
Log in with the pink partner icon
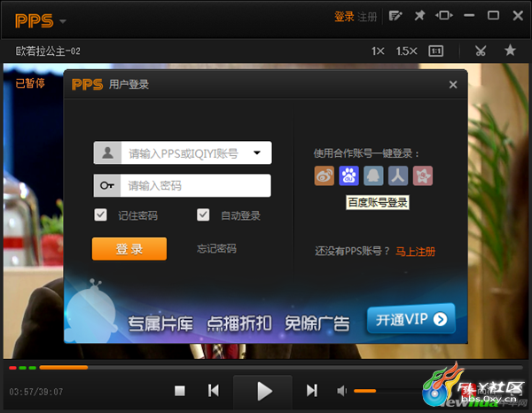point(423,175)
